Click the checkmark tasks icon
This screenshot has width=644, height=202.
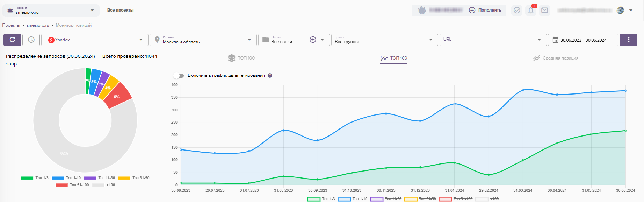tap(517, 10)
